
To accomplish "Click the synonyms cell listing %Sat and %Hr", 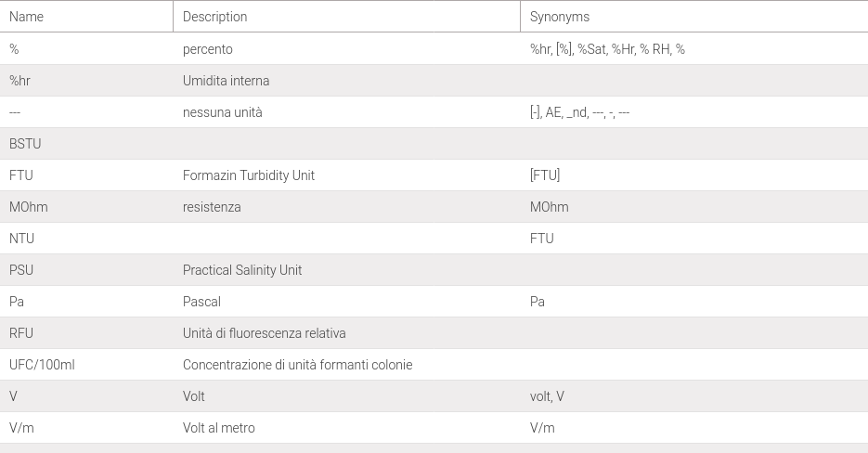I will [694, 48].
